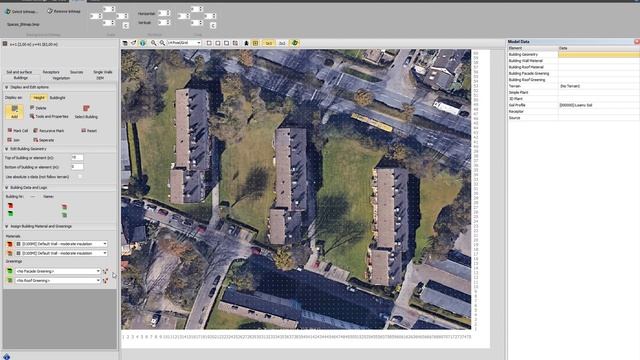Open Tools and Properties
The height and width of the screenshot is (360, 640).
pos(49,116)
